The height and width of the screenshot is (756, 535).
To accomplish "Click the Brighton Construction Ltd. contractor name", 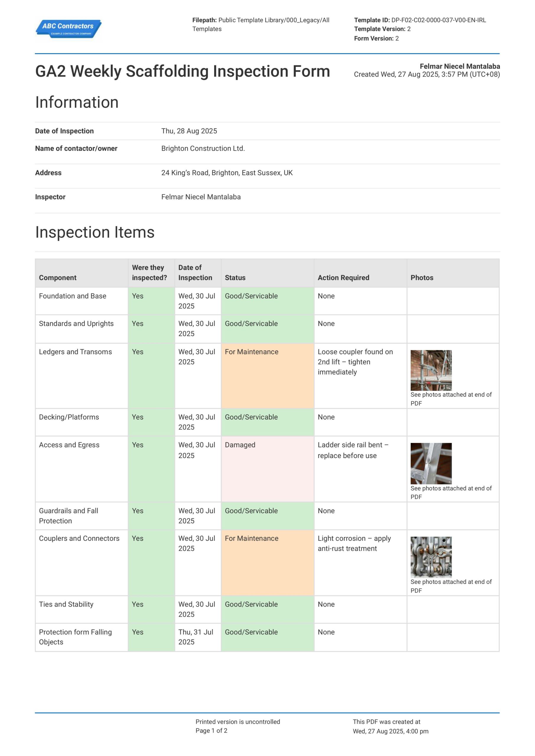I will click(203, 149).
